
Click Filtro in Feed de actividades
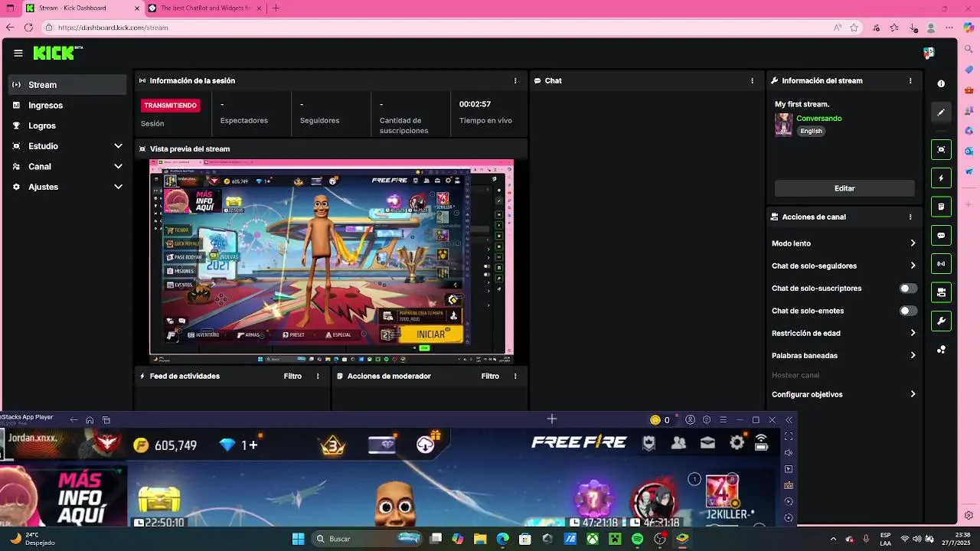(x=292, y=376)
